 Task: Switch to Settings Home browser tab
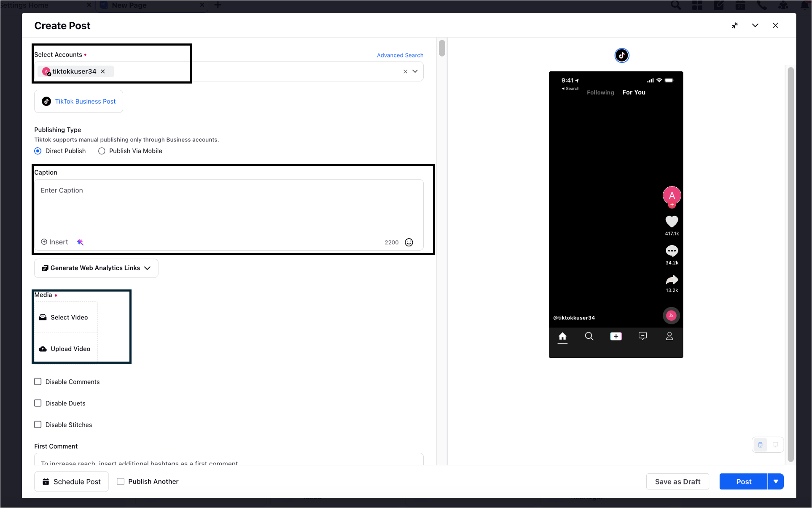pyautogui.click(x=24, y=5)
